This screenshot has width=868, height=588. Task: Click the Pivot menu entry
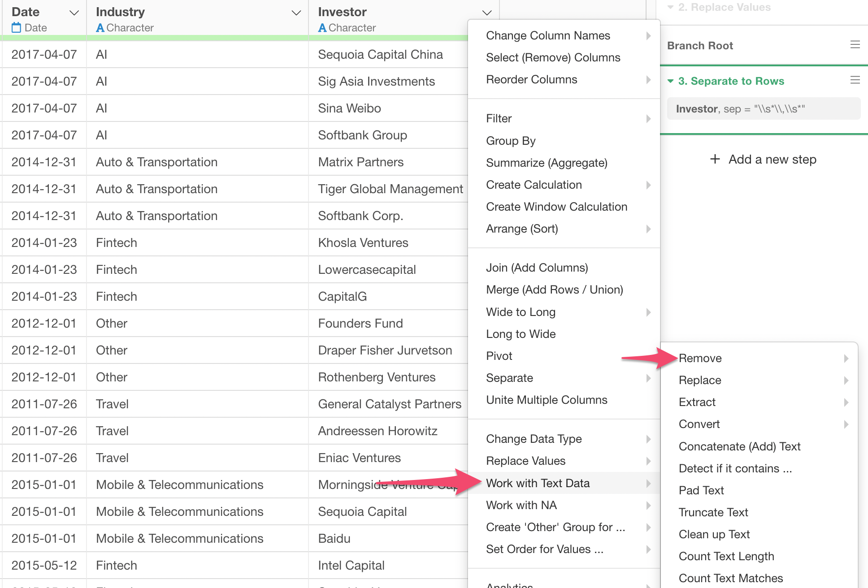(499, 356)
